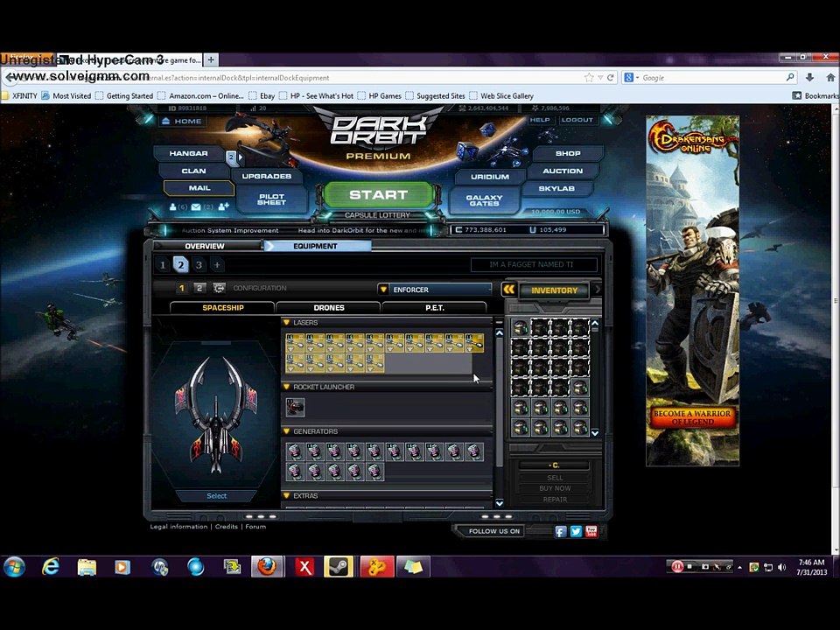Select hangar slot 2
Screen dimensions: 840x630
tap(180, 264)
